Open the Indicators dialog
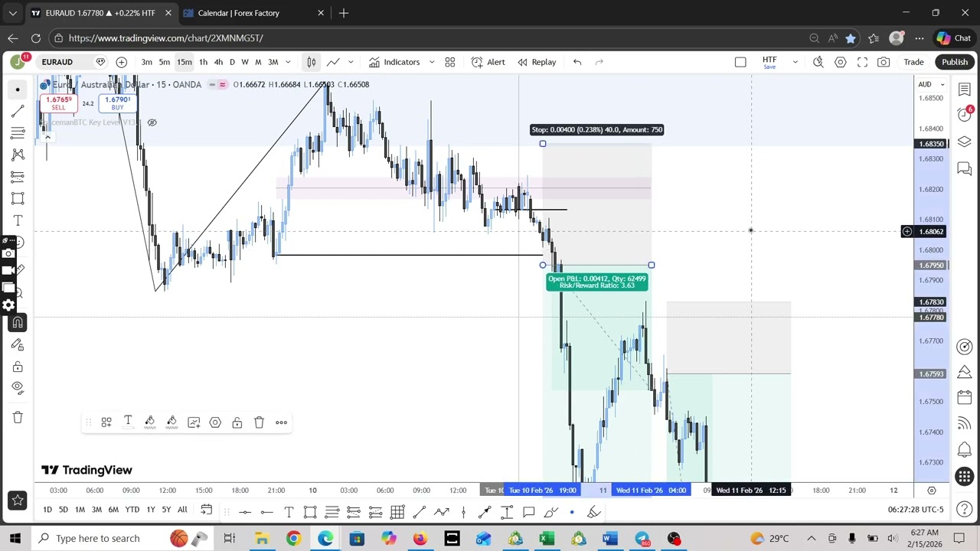This screenshot has height=551, width=980. (x=394, y=62)
